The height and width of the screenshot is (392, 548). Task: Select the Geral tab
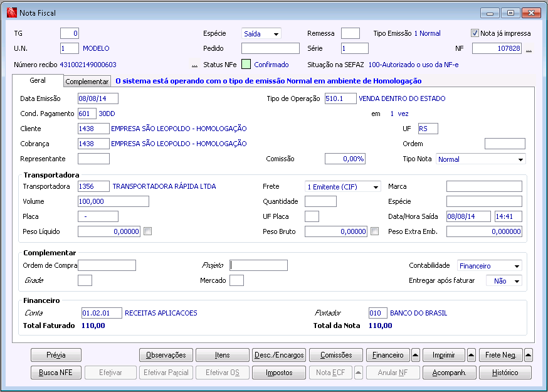[x=38, y=81]
